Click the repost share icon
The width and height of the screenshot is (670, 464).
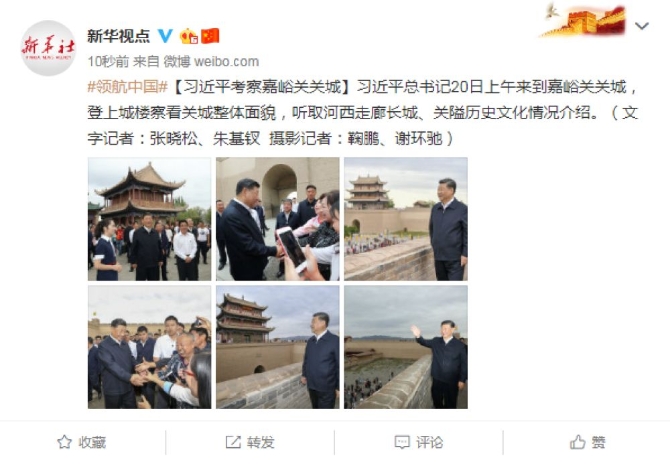(233, 442)
